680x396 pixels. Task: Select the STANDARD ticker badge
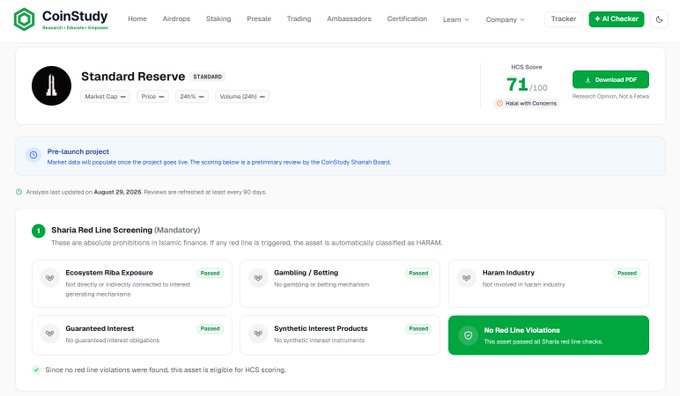(x=207, y=77)
